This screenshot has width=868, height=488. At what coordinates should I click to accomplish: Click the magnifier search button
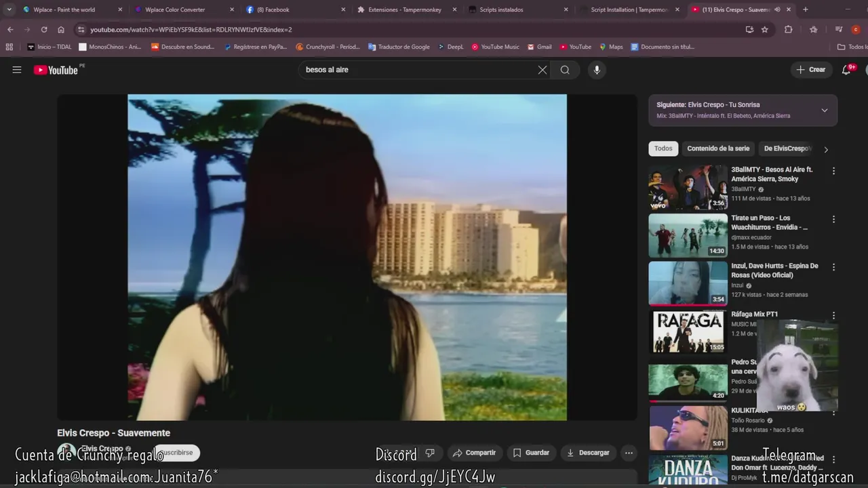point(565,70)
